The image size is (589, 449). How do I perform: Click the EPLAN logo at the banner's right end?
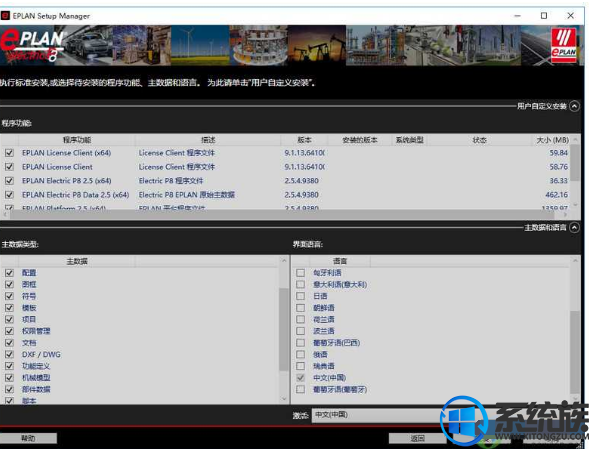563,44
